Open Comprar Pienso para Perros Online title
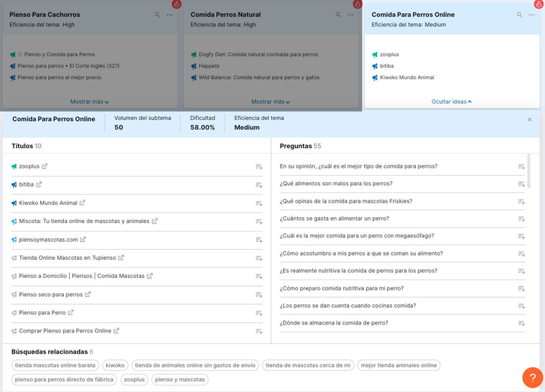The height and width of the screenshot is (392, 545). click(x=65, y=331)
